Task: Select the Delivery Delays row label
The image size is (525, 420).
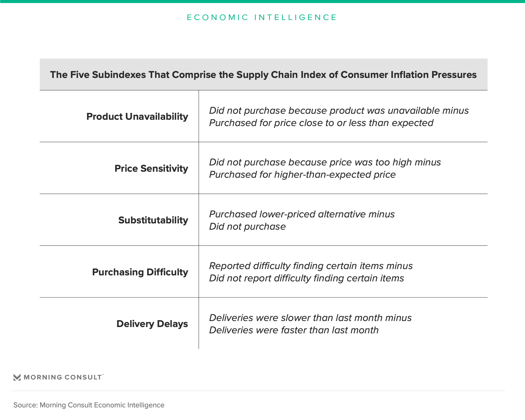Action: pos(152,324)
